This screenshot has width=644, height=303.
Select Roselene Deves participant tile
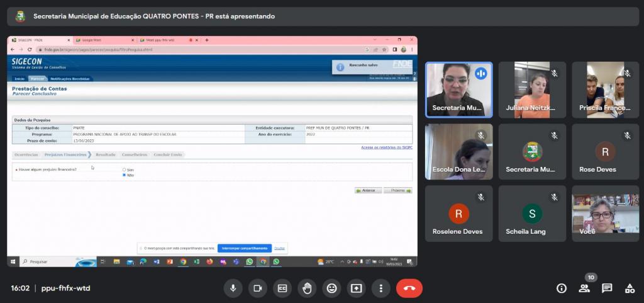pyautogui.click(x=458, y=214)
